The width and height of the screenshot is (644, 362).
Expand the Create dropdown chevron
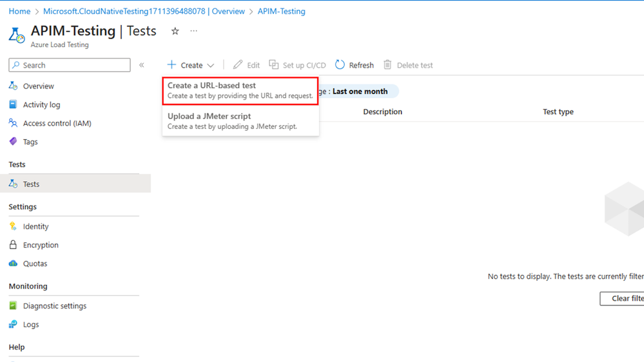click(x=211, y=65)
